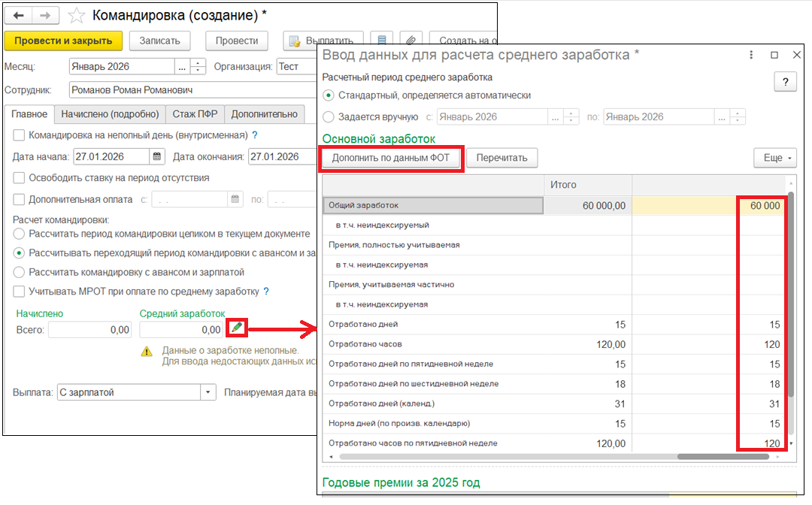Select Задается вручную radio option
The height and width of the screenshot is (505, 812).
(x=328, y=116)
